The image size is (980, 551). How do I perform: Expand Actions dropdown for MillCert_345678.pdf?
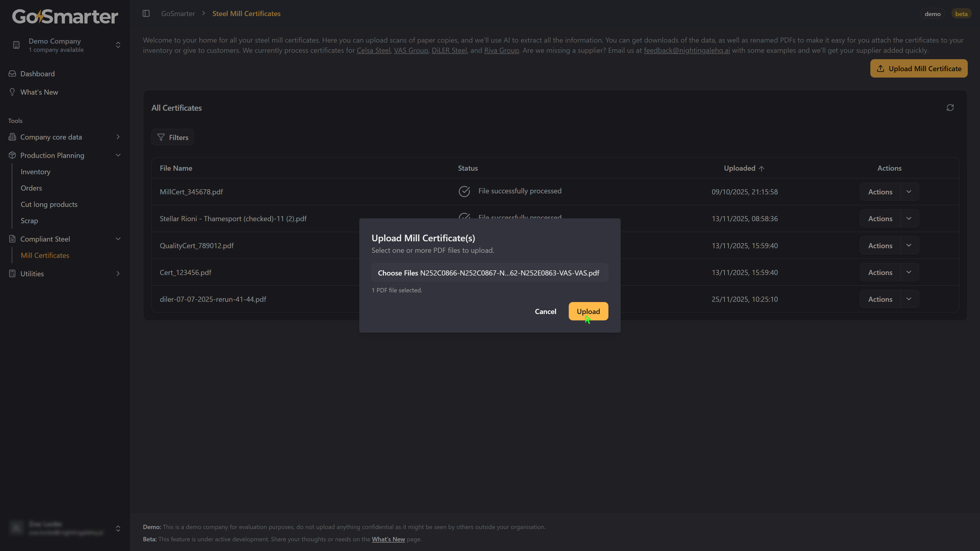pyautogui.click(x=909, y=192)
